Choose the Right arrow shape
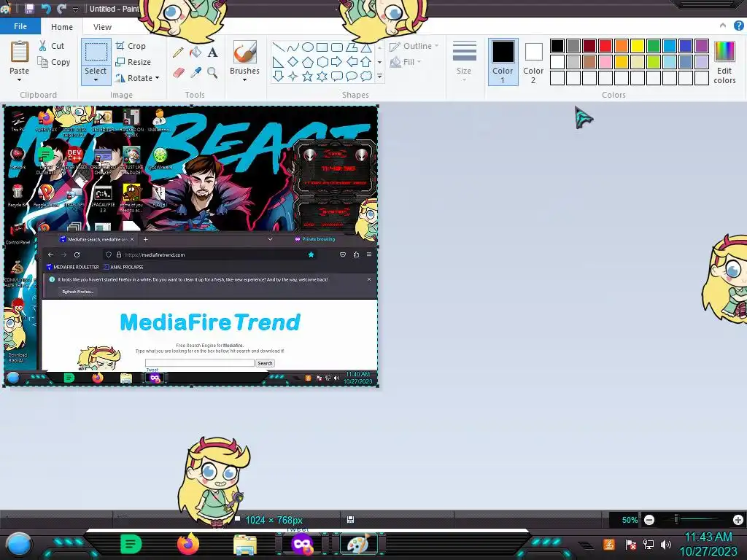The image size is (747, 560). click(337, 61)
